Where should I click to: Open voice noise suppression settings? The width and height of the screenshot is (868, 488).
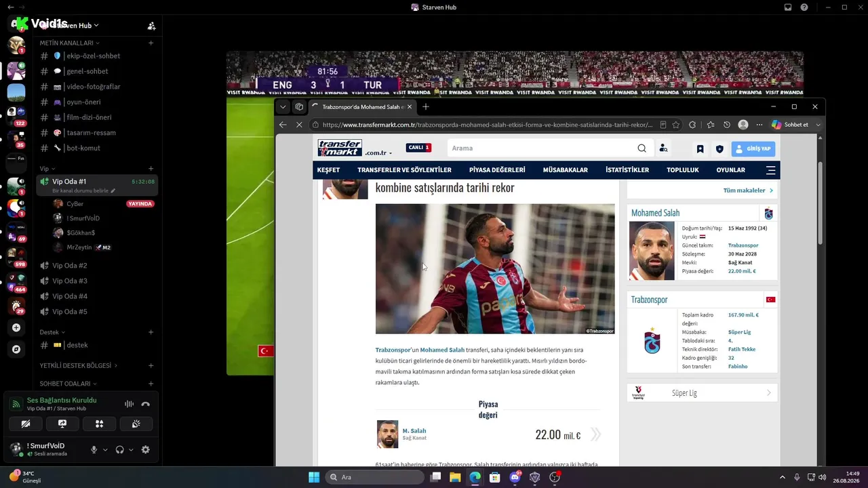coord(129,404)
